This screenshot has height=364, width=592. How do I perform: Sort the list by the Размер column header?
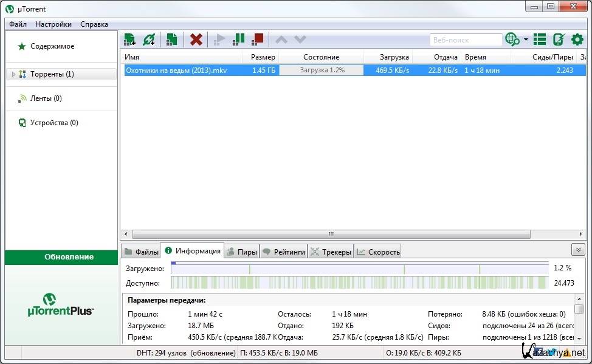tap(263, 57)
